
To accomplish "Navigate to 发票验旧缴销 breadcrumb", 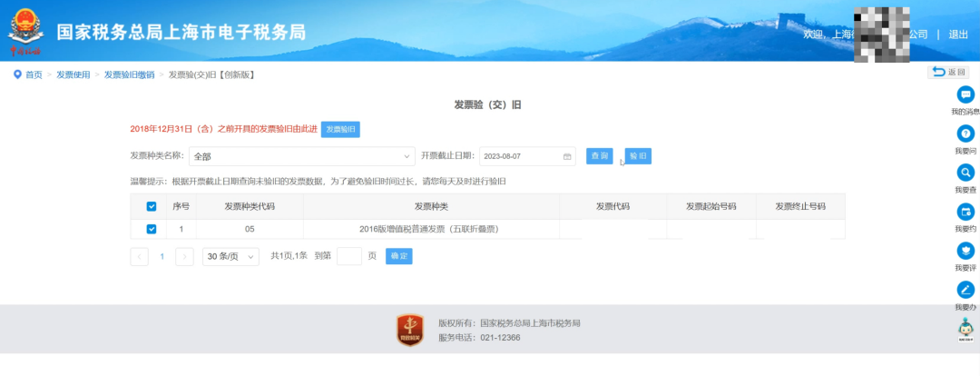I will (x=129, y=75).
